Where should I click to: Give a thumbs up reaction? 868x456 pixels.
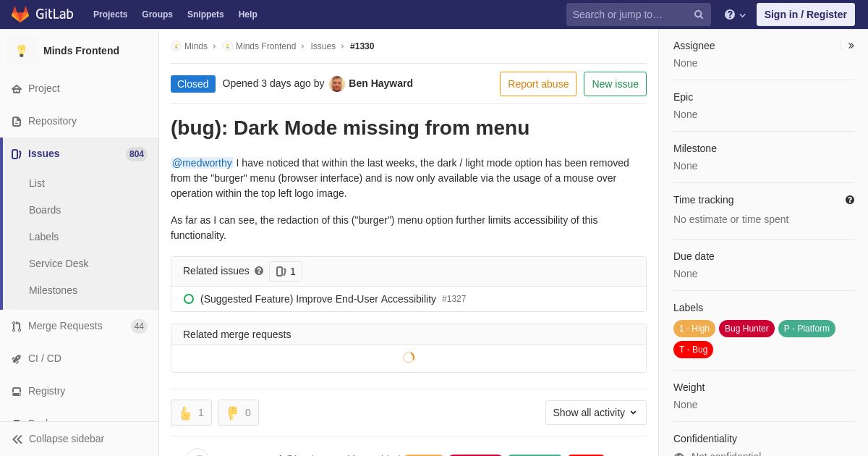point(191,413)
